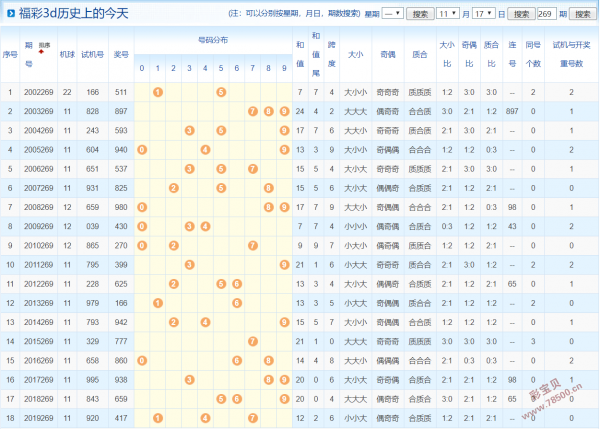Click ball 5 in the 2002269 row

[221, 92]
